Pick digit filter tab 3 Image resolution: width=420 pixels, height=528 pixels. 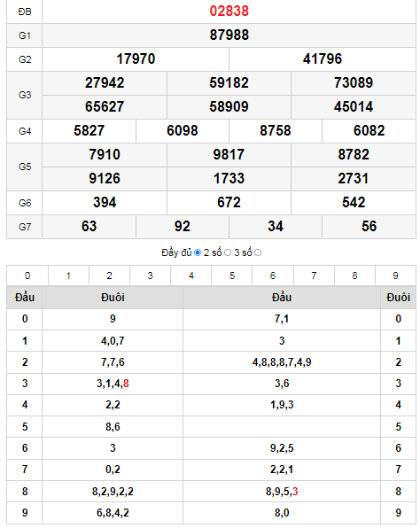pyautogui.click(x=151, y=276)
